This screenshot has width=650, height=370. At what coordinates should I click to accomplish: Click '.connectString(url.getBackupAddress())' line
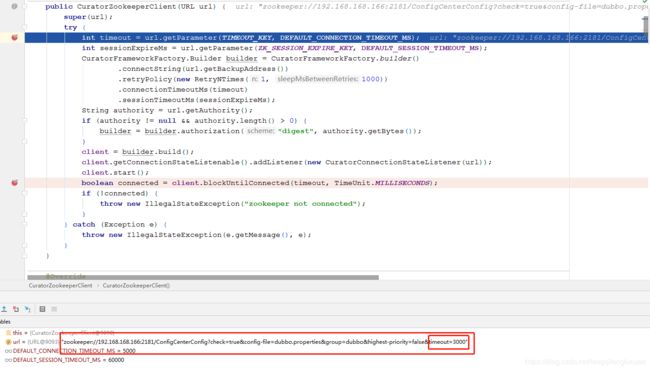coord(203,69)
